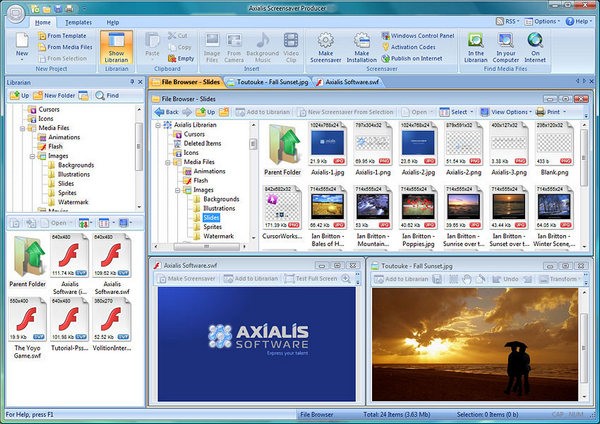This screenshot has height=424, width=600.
Task: Click the Up button in Librarian panel
Action: pyautogui.click(x=19, y=95)
